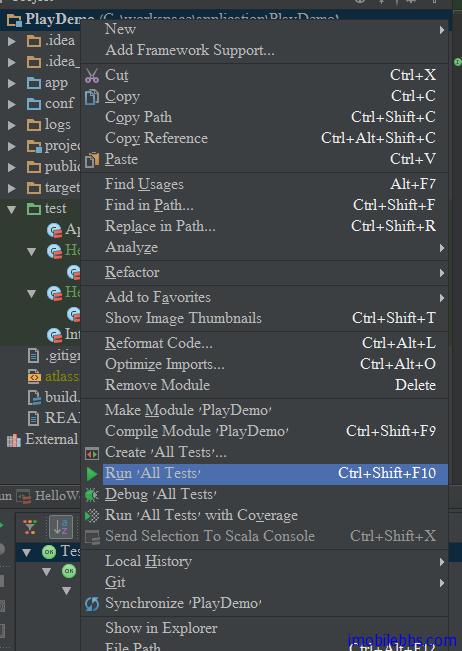Click the Run with Coverage shield icon
Screen dimensions: 462x651
92,516
